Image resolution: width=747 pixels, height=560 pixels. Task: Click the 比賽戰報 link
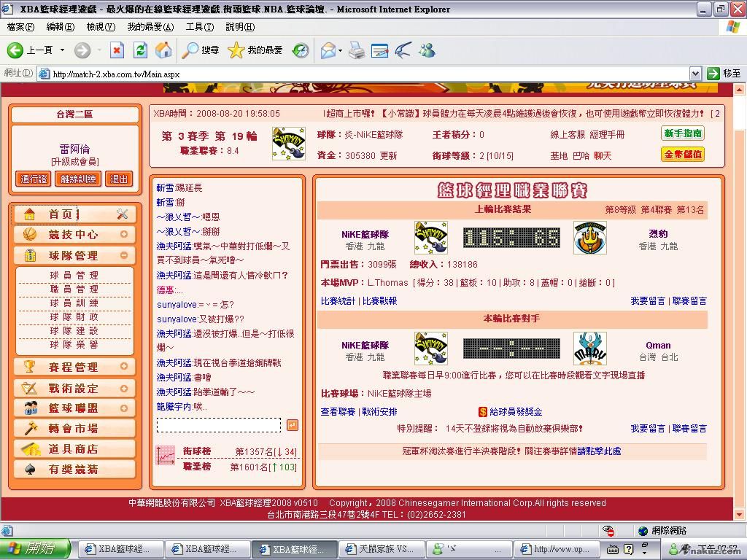click(x=379, y=301)
